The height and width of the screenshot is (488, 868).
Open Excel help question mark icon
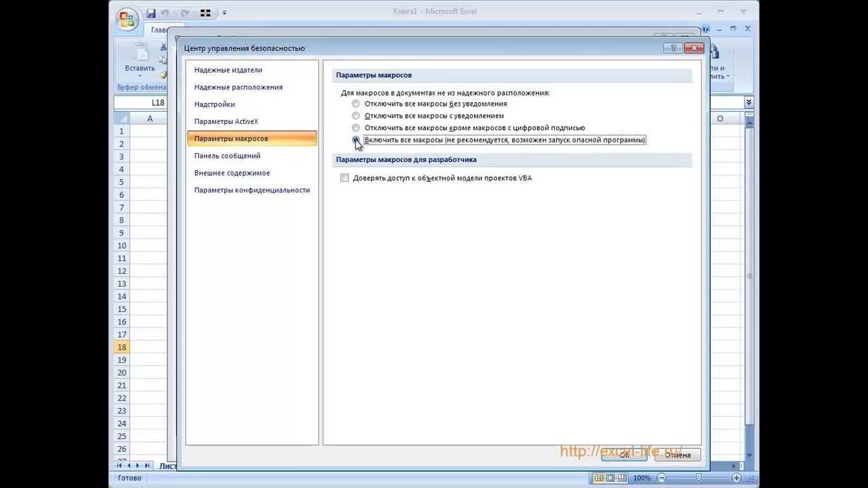pos(706,29)
